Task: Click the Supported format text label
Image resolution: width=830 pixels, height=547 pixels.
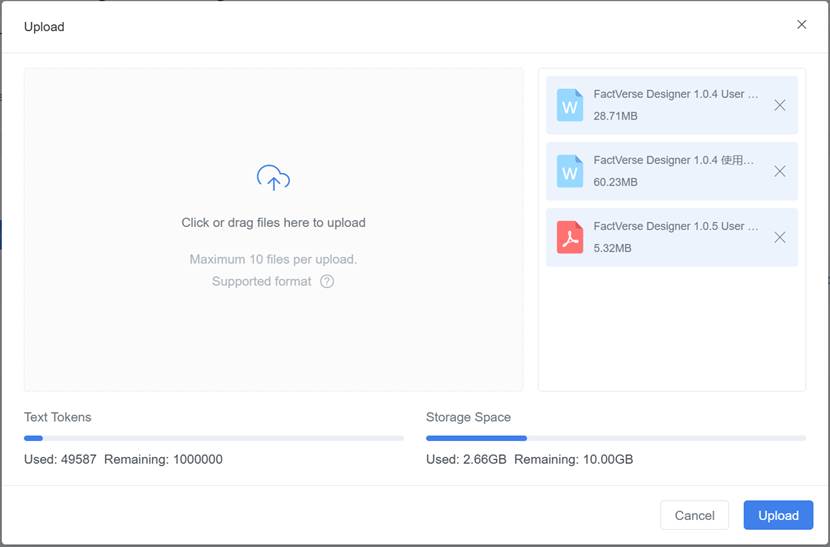Action: coord(262,281)
